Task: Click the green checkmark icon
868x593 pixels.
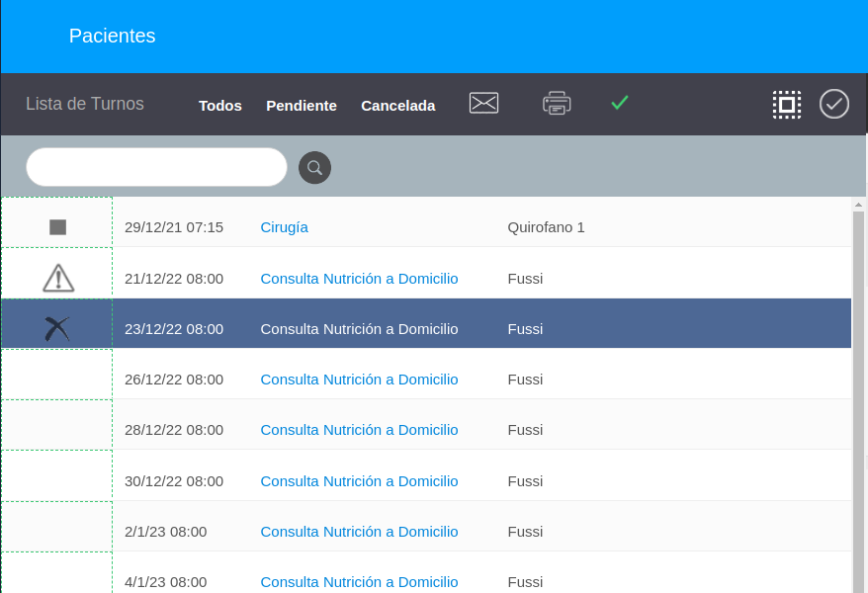Action: point(620,103)
